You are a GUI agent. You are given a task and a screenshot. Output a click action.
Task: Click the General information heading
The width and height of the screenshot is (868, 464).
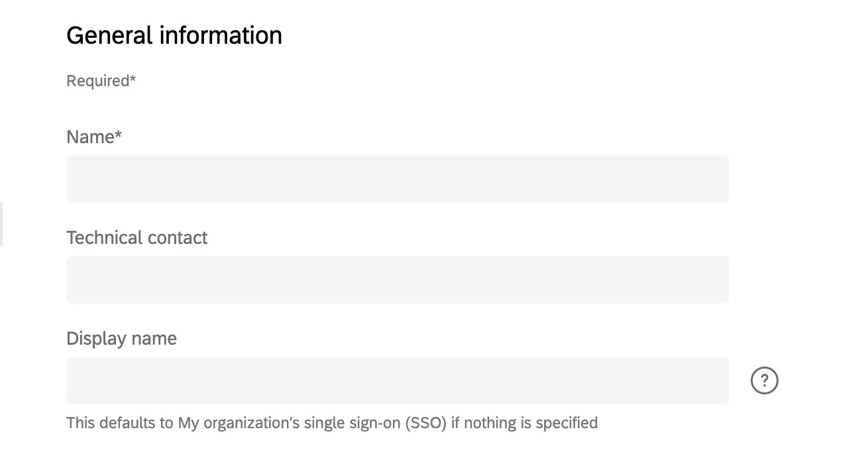(x=174, y=34)
